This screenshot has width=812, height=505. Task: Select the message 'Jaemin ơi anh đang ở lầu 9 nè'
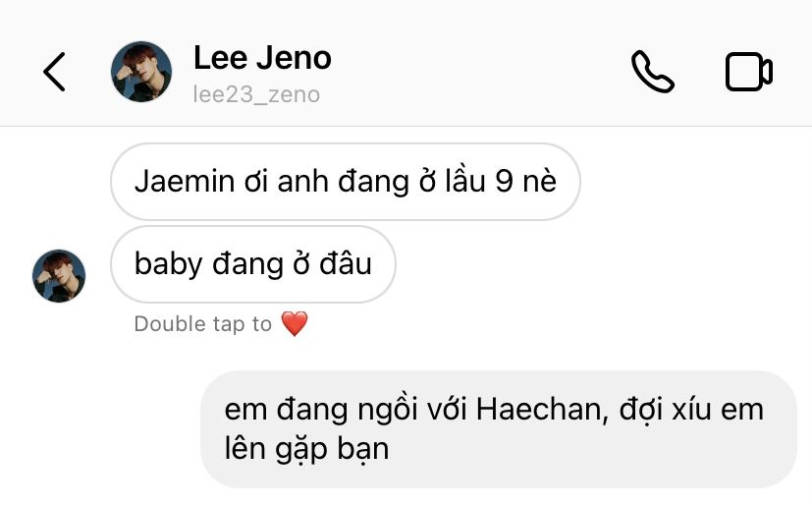346,182
